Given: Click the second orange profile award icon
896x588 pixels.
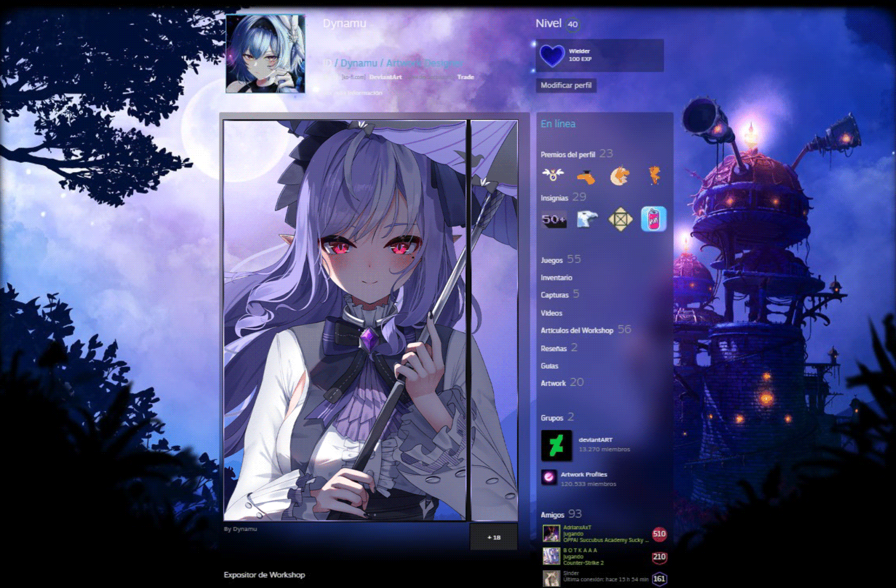Looking at the screenshot, I should tap(586, 176).
